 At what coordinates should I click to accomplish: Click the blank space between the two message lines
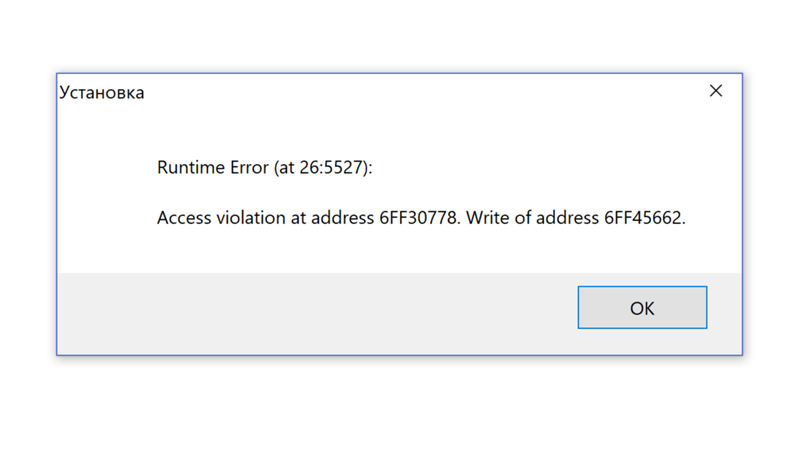(x=400, y=194)
